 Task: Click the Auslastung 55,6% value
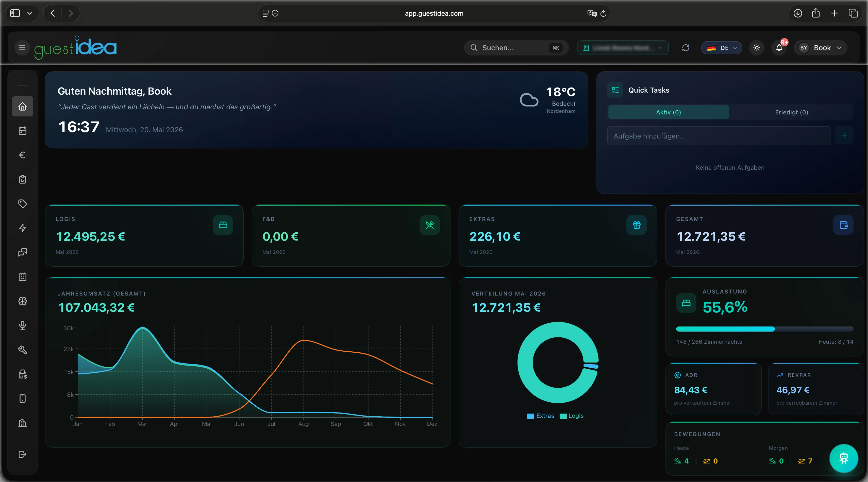pos(725,307)
